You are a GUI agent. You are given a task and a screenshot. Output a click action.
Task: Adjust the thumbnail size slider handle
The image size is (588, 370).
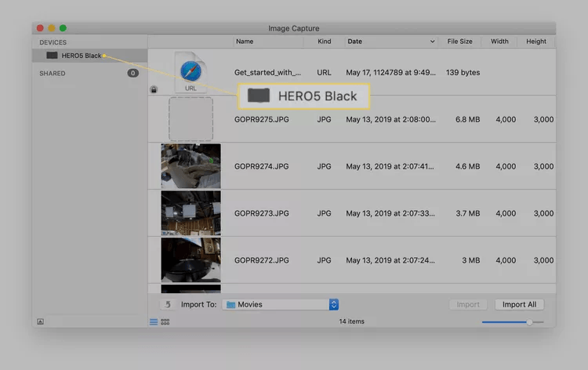coord(529,322)
